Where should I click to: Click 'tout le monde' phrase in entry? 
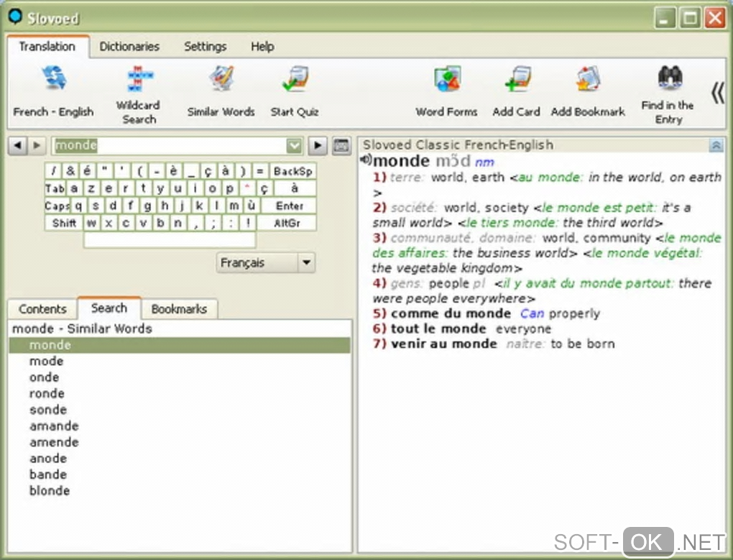[x=438, y=329]
